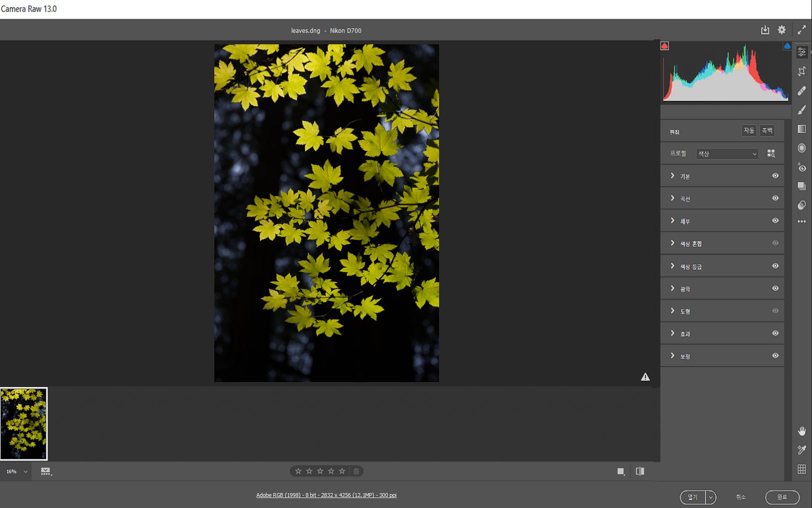Expand the 세부 panel chevron
This screenshot has width=812, height=508.
(673, 221)
